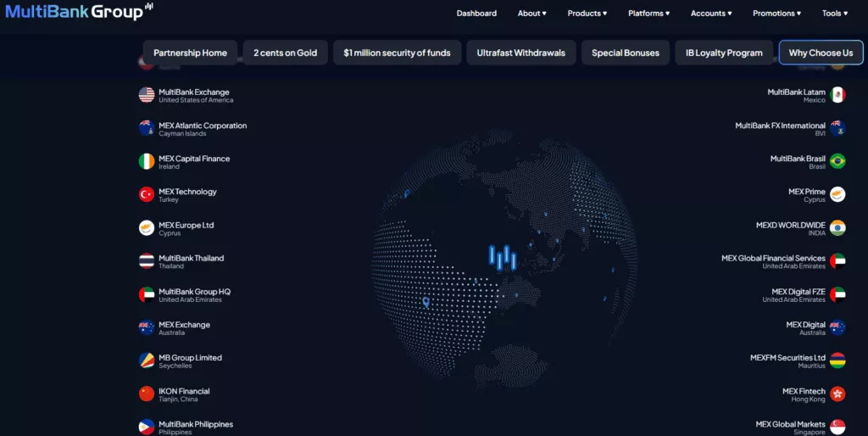Select the MEX Digital FZE text

(798, 292)
